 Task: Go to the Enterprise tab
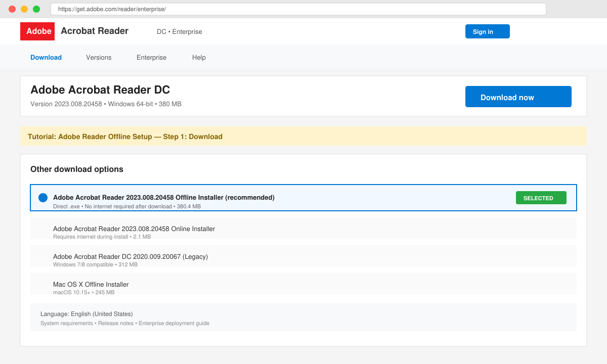[x=151, y=57]
